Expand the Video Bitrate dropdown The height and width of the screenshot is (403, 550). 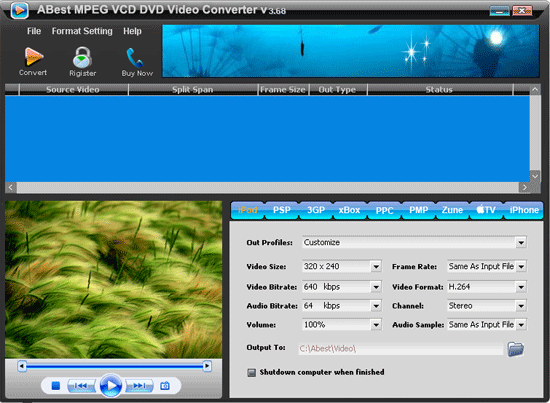[376, 287]
